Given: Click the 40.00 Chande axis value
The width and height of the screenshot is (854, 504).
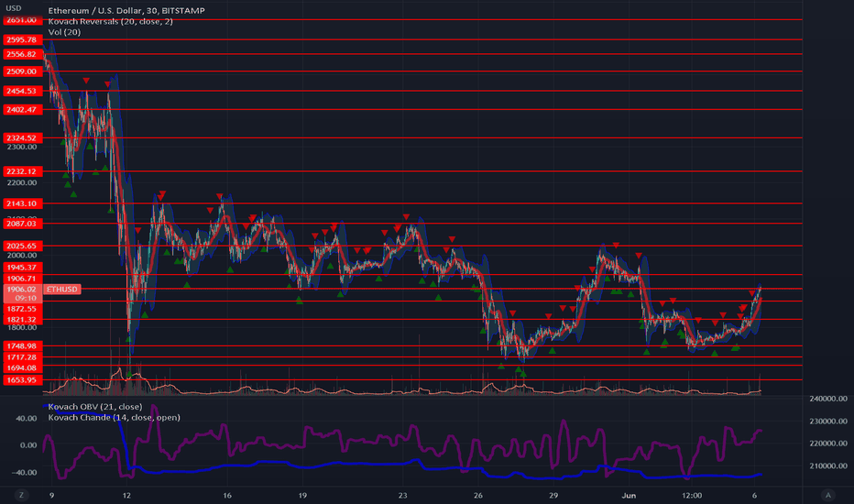Looking at the screenshot, I should coord(27,419).
